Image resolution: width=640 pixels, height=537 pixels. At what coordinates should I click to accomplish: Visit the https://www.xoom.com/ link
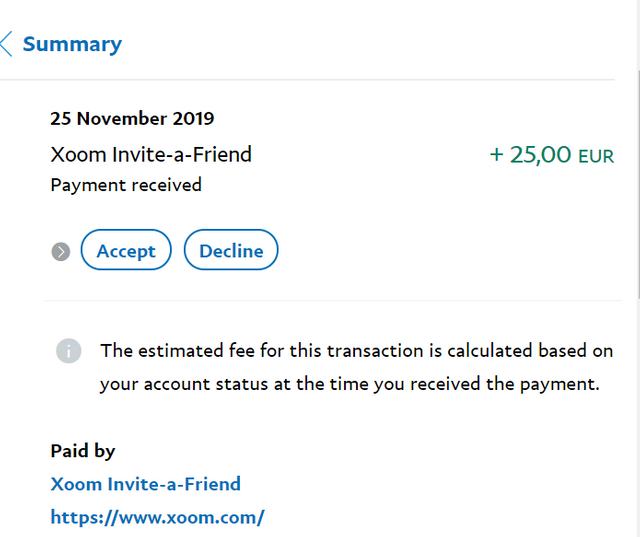click(158, 517)
